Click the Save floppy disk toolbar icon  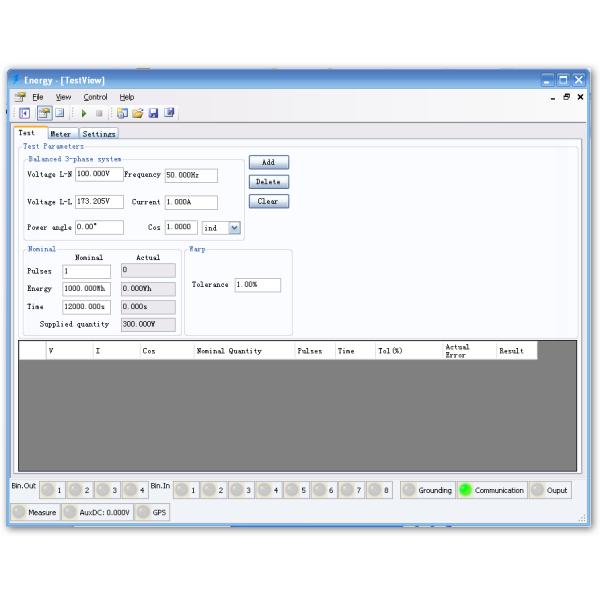tap(154, 113)
